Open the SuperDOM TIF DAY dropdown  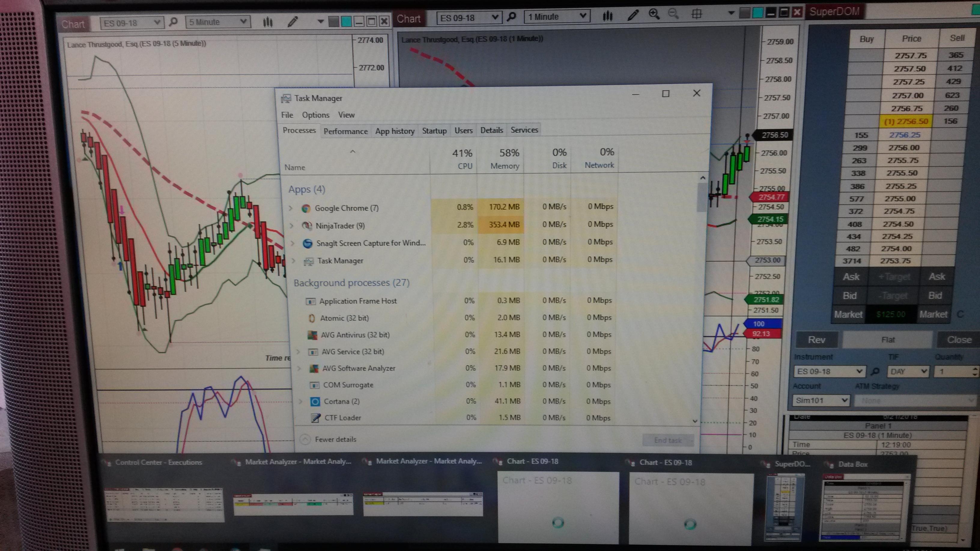908,371
